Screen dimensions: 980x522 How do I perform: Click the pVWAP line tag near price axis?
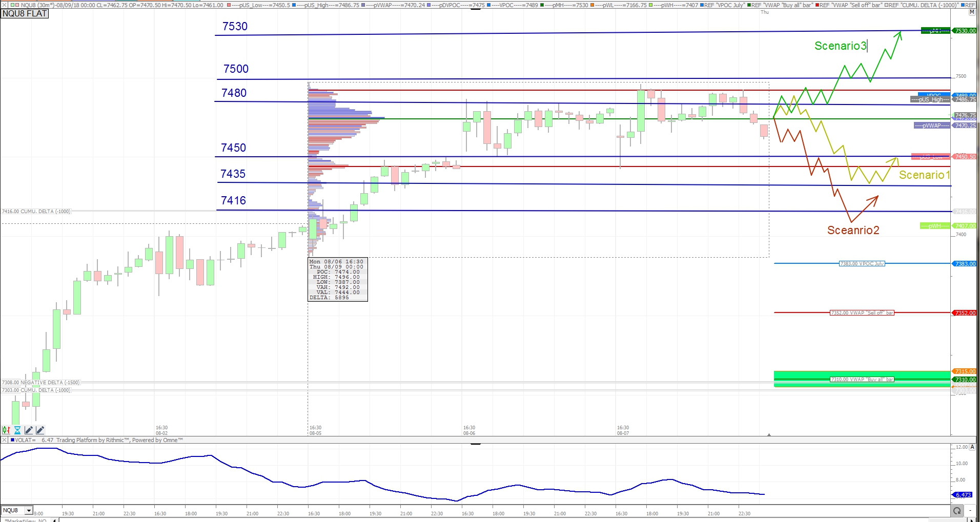[932, 126]
